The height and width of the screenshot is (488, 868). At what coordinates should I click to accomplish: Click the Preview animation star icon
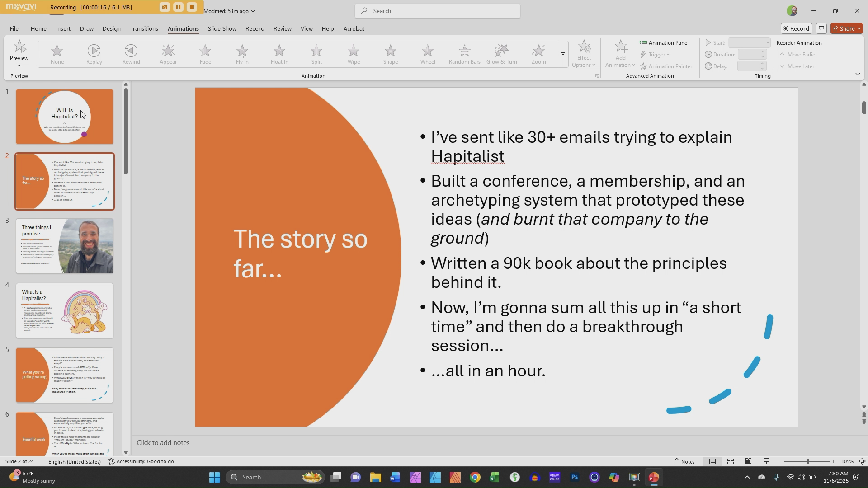[19, 47]
